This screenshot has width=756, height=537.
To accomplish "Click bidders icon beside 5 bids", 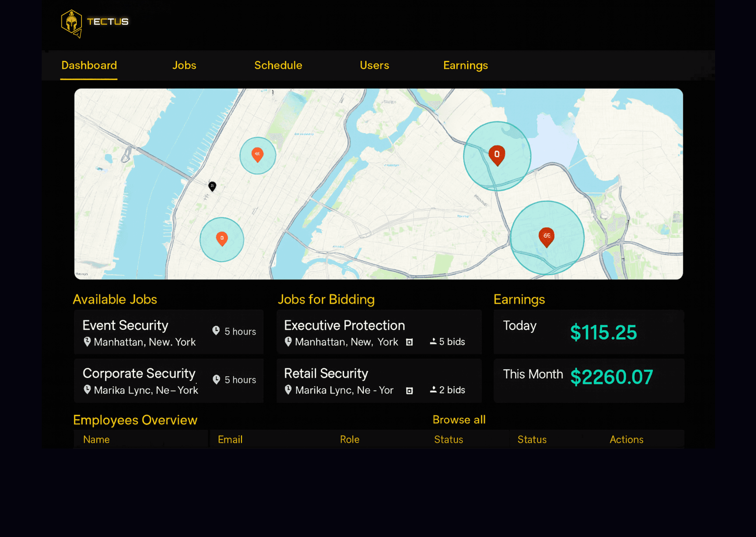I will point(433,341).
